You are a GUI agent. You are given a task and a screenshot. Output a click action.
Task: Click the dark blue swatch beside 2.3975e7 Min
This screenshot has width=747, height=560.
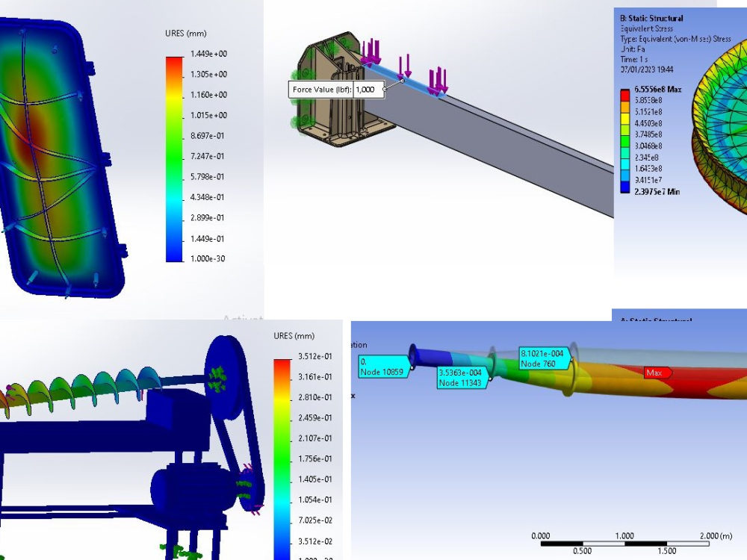point(625,189)
